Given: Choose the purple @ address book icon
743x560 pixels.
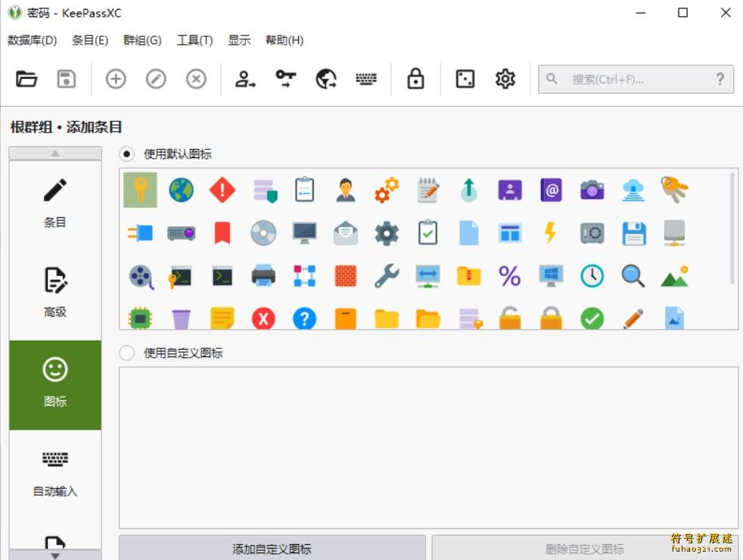Looking at the screenshot, I should (551, 190).
